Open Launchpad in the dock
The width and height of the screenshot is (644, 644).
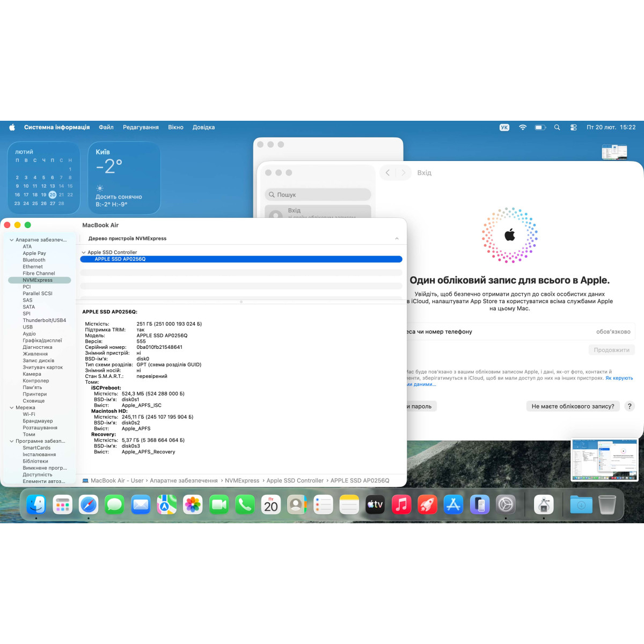tap(63, 504)
